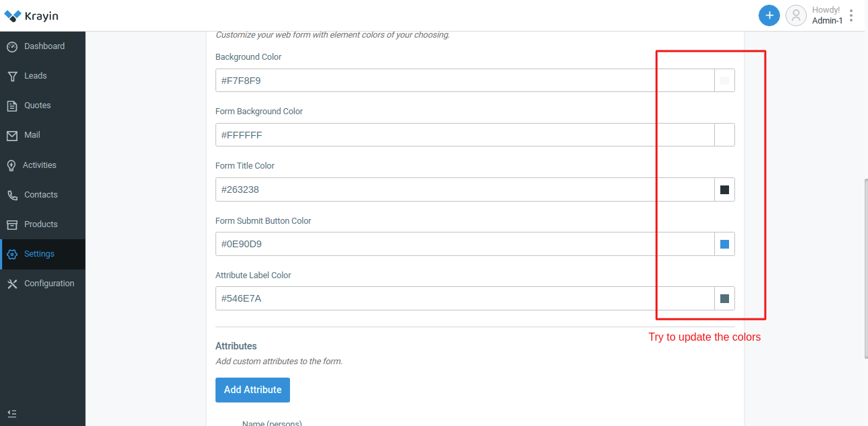Click the Krayin logo
The image size is (868, 426).
[x=30, y=15]
